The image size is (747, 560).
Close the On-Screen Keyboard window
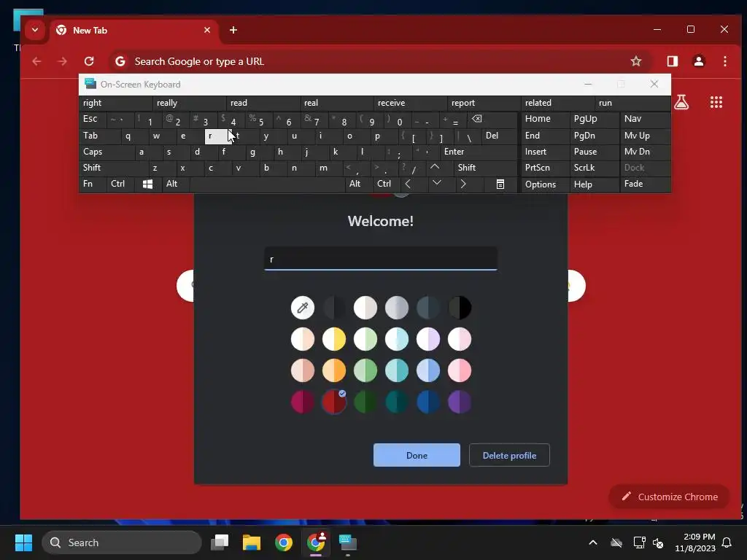(x=654, y=85)
